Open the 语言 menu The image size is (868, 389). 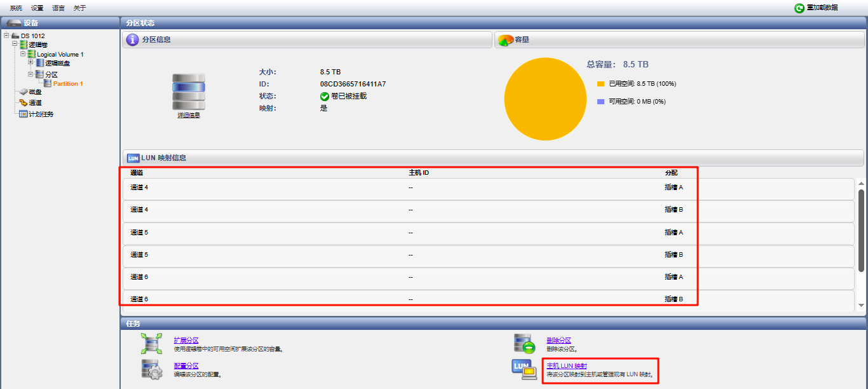[x=58, y=8]
